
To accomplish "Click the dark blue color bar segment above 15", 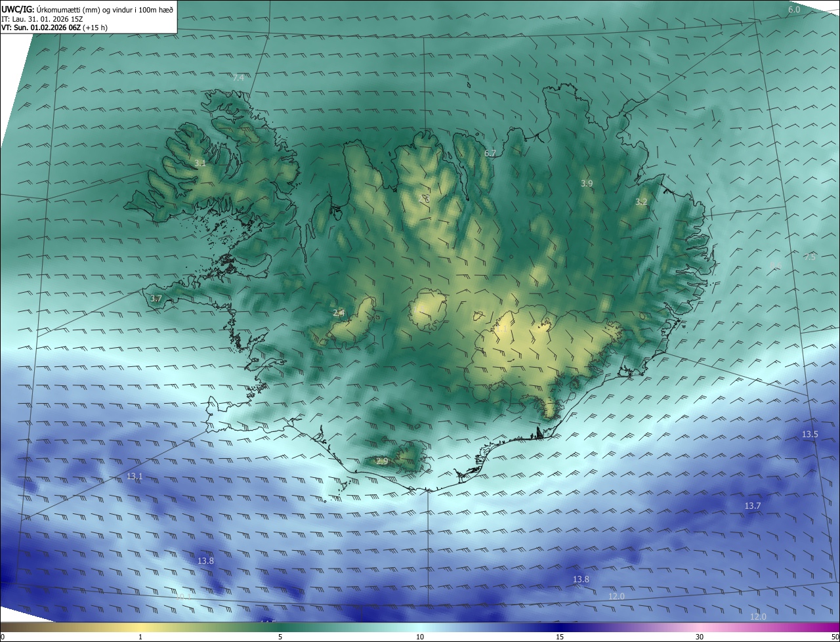I will (560, 627).
